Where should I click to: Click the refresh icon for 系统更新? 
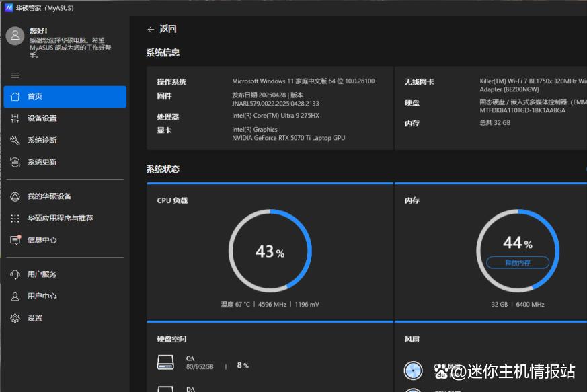[15, 162]
